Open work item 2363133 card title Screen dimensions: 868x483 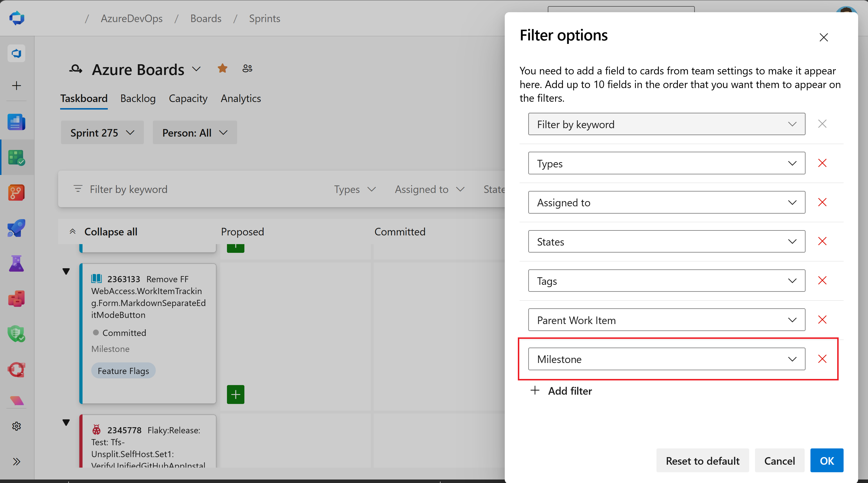[148, 297]
